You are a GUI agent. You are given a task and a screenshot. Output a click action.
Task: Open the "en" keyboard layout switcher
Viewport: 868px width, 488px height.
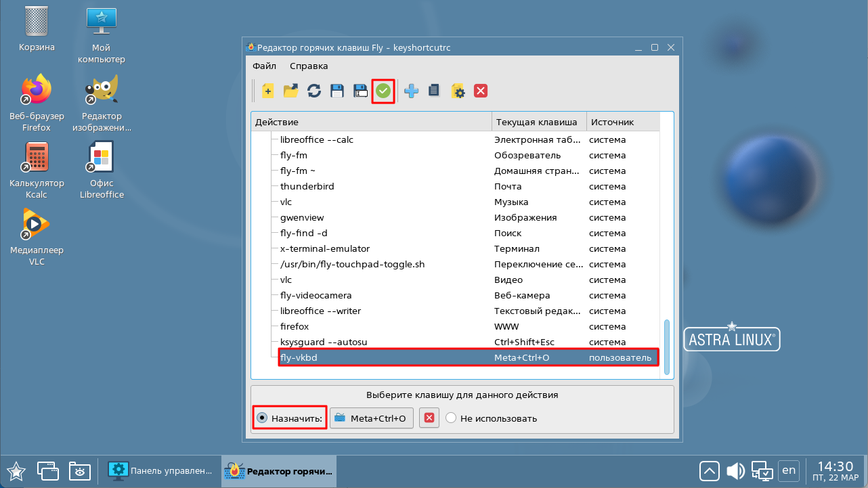click(x=789, y=470)
